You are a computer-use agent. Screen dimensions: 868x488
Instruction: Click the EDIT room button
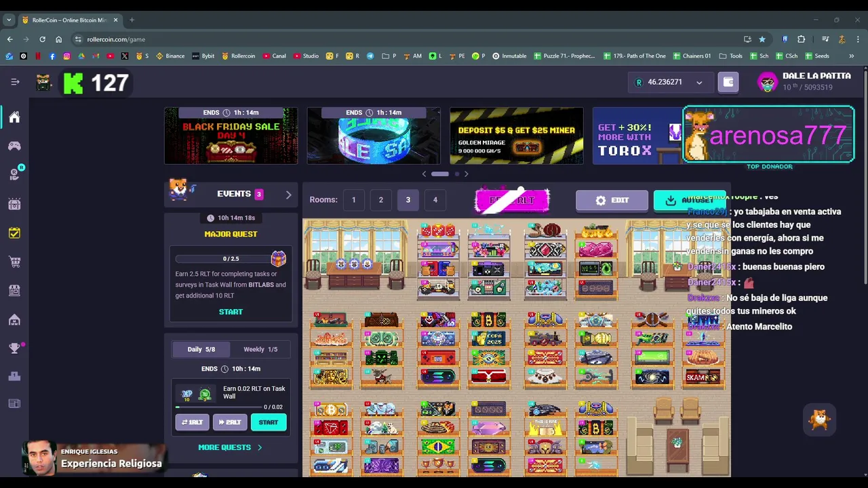point(612,201)
